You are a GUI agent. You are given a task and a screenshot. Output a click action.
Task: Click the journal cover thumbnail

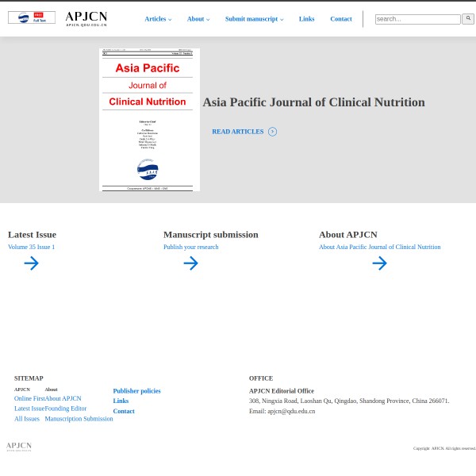point(149,120)
